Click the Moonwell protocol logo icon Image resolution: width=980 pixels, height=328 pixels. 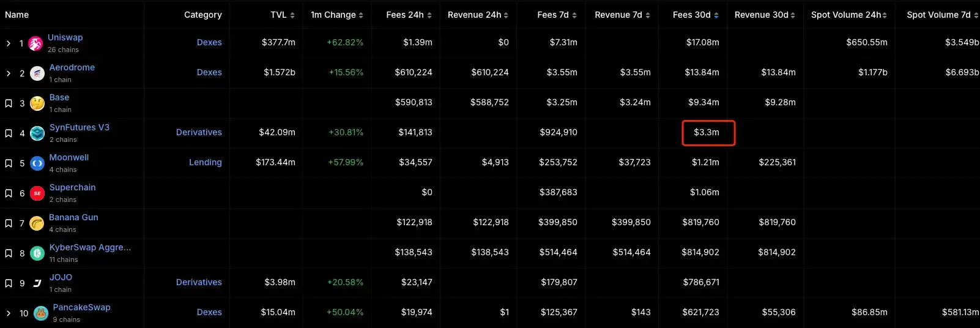point(37,163)
